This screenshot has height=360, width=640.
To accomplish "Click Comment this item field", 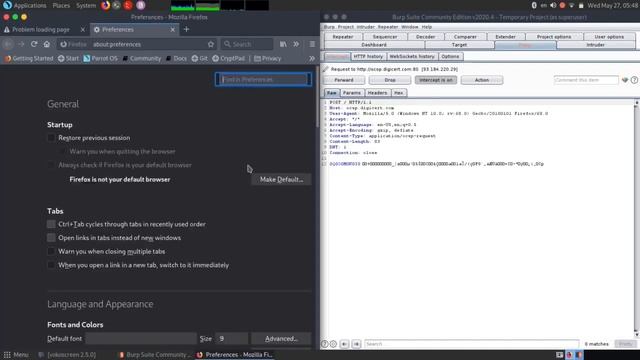I will click(586, 80).
